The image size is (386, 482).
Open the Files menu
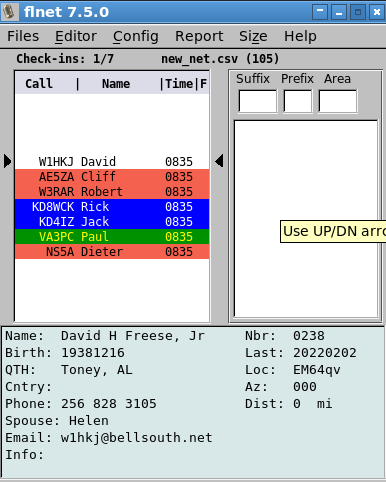tap(23, 36)
